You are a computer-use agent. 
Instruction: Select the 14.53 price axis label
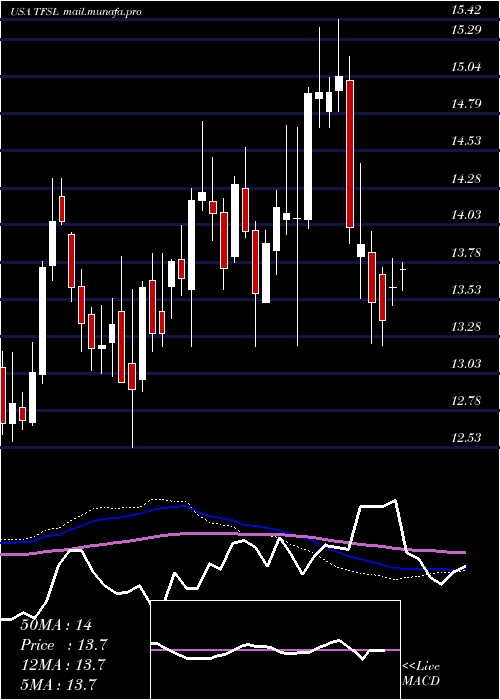pyautogui.click(x=466, y=141)
